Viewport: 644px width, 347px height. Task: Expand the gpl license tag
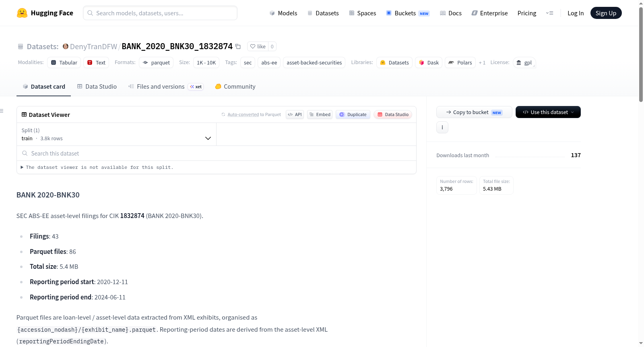pos(524,62)
